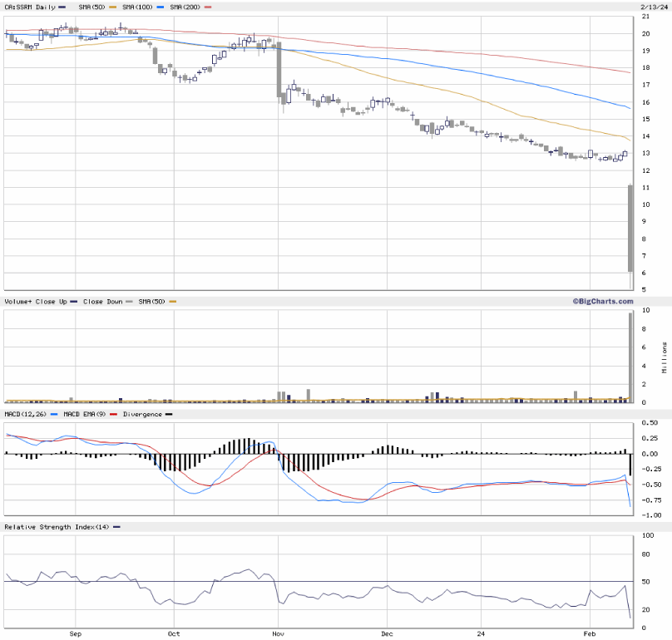
Task: Click the Nov label on the time axis
Action: click(x=278, y=632)
